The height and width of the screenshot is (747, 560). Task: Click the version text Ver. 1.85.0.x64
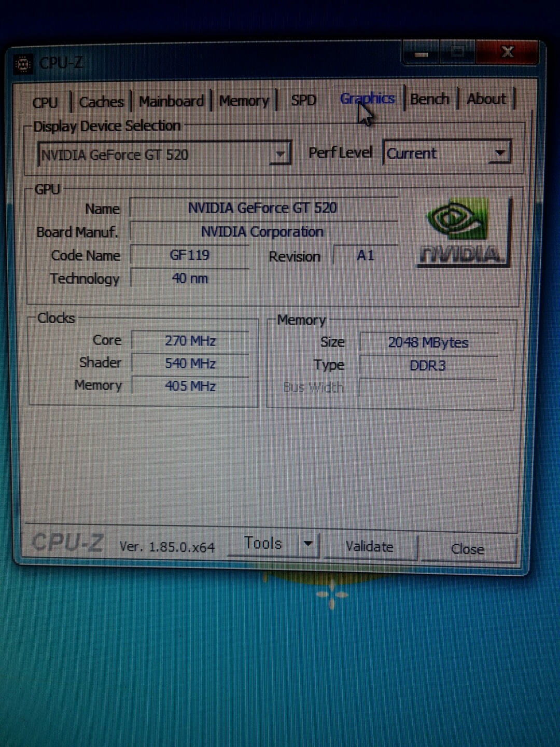(x=167, y=547)
